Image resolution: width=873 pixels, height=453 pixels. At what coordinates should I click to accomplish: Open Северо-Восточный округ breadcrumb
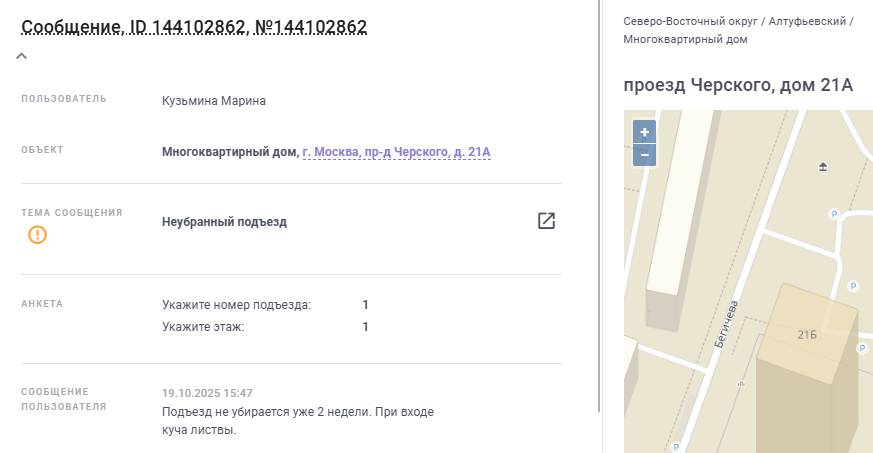click(x=688, y=21)
